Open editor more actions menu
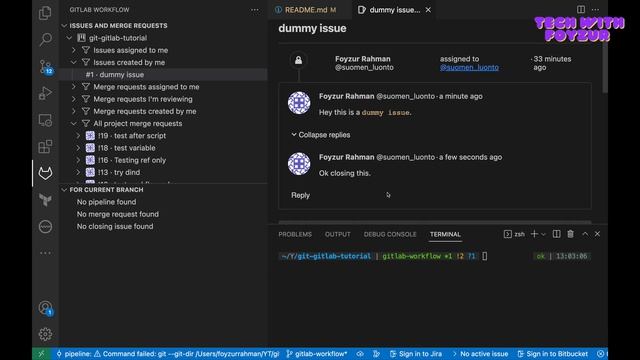 coord(596,9)
